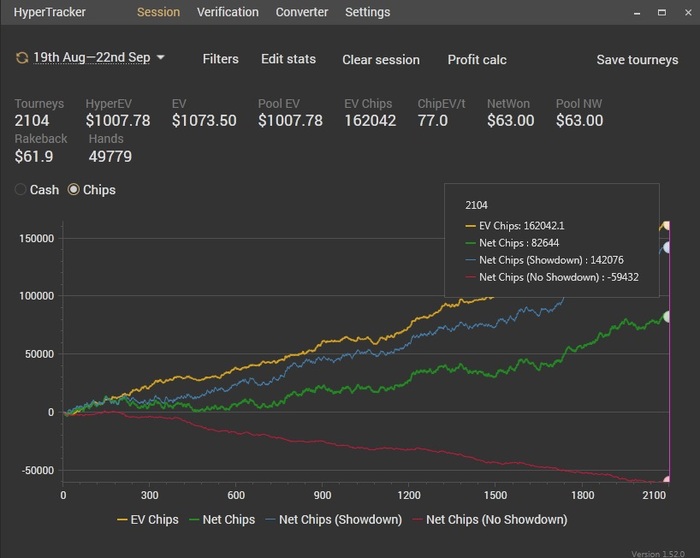Select the Chips radio button
The width and height of the screenshot is (700, 558).
coord(74,190)
